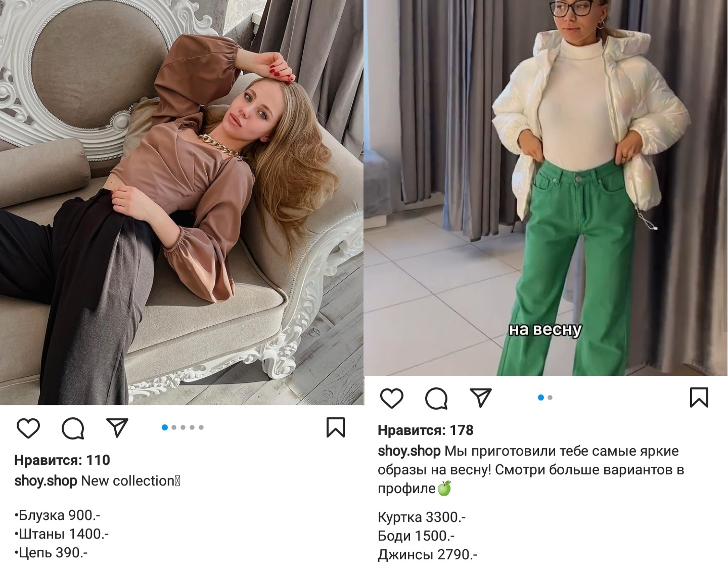Like the green jeans post with heart icon
This screenshot has width=728, height=572.
click(x=392, y=399)
